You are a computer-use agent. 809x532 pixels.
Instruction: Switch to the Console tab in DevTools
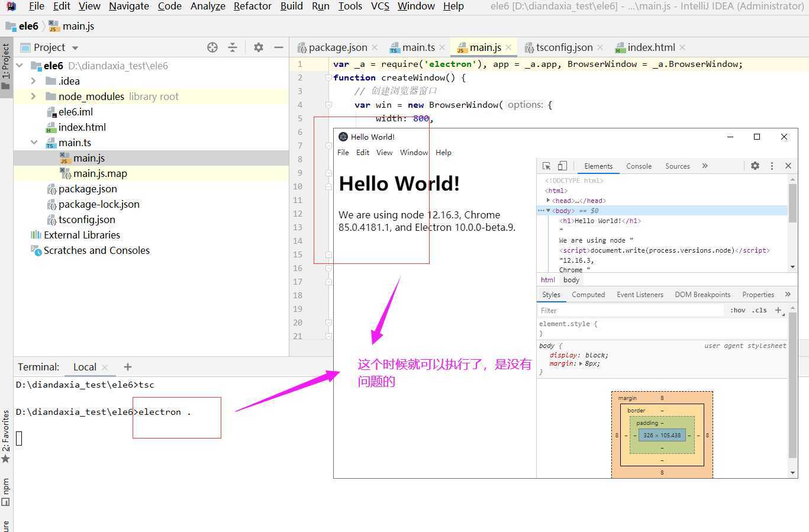(x=639, y=166)
